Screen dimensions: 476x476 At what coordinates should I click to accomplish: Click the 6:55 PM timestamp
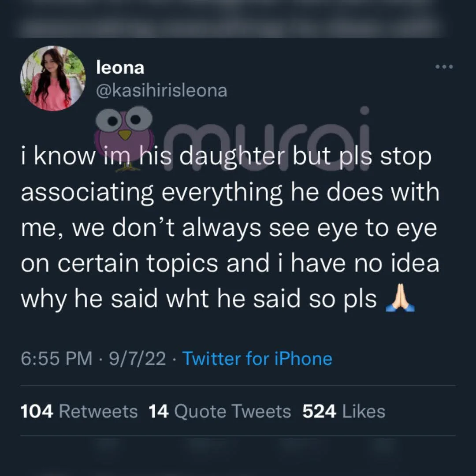point(56,358)
